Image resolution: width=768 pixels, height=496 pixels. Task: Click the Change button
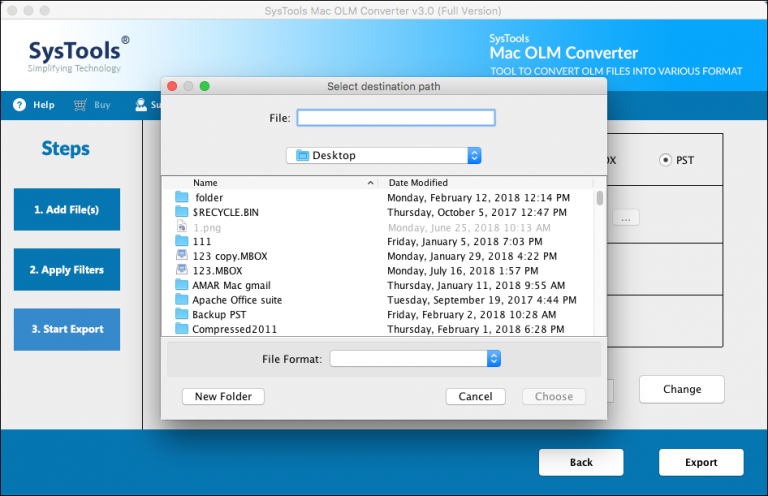pyautogui.click(x=682, y=389)
